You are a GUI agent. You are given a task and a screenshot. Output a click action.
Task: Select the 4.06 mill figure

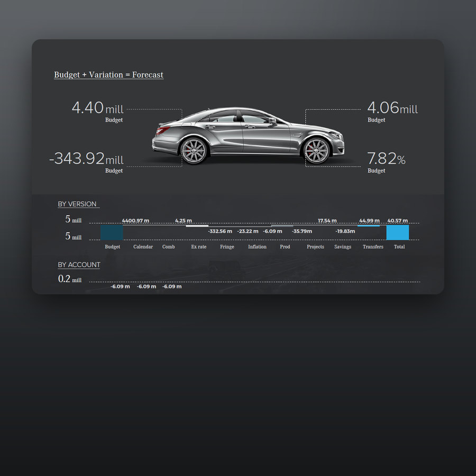tap(392, 108)
